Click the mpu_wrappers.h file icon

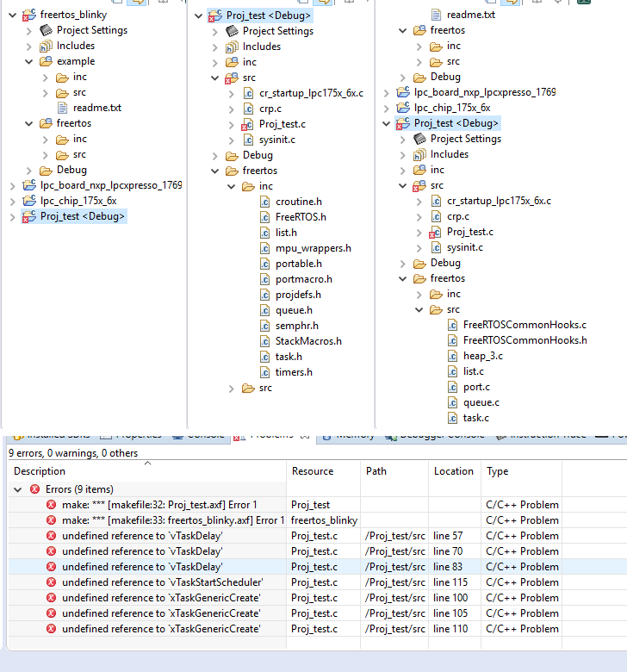[x=265, y=248]
